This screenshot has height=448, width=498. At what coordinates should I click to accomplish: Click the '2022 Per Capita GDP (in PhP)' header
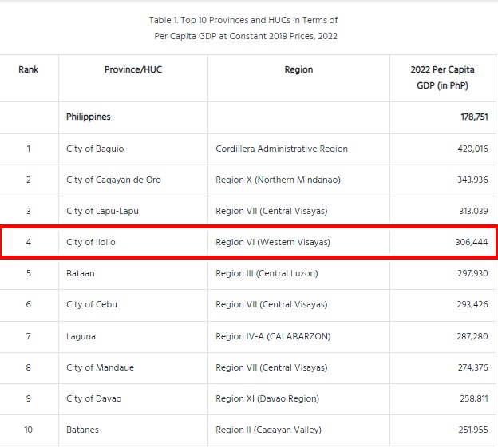point(442,77)
